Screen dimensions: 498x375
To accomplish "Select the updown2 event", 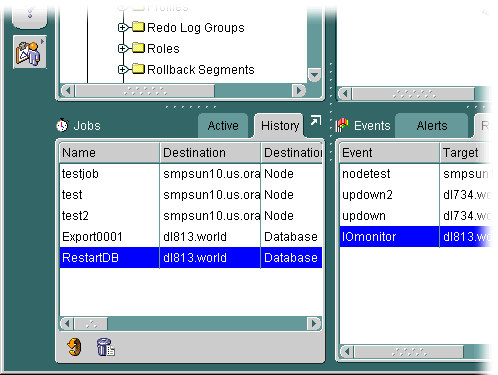I will click(x=416, y=195).
